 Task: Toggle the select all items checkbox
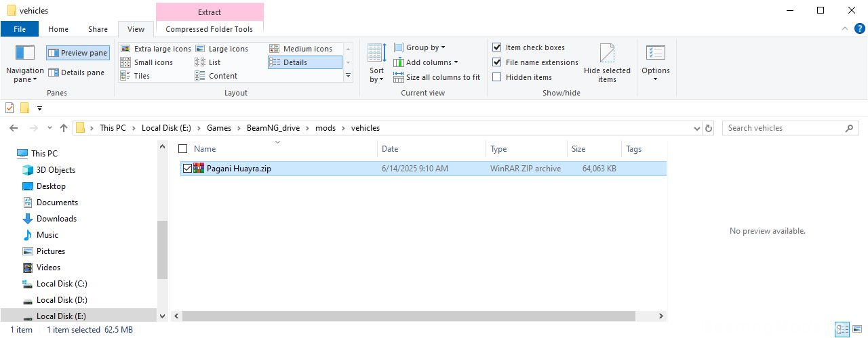point(182,149)
